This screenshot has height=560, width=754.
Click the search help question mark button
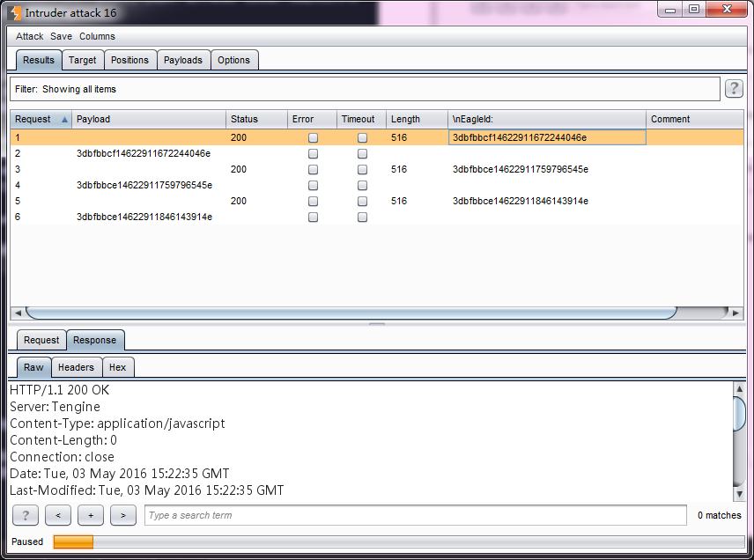pos(26,515)
